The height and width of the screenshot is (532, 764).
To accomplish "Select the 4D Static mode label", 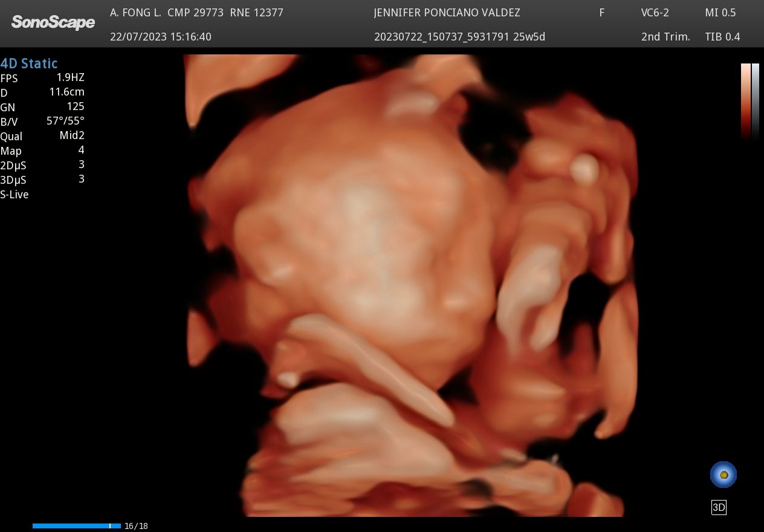I will click(29, 63).
